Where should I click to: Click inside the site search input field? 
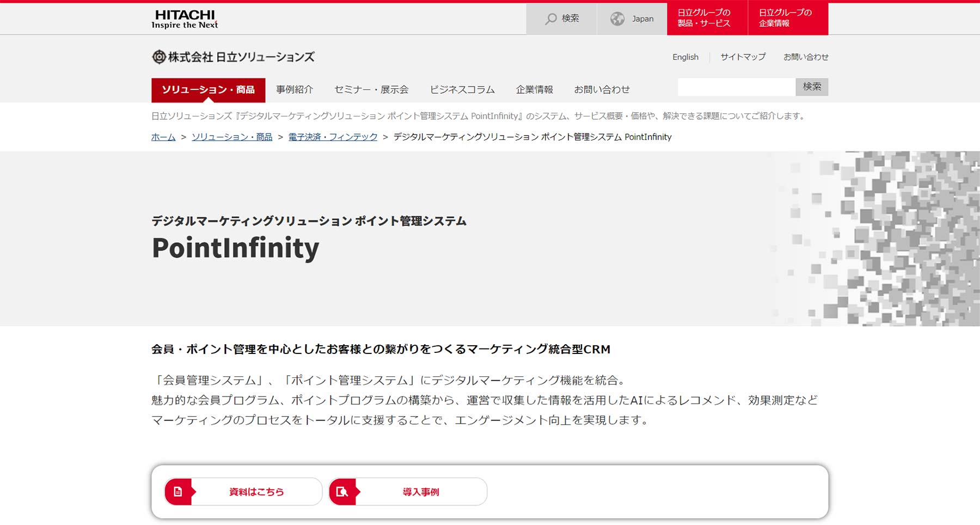(x=735, y=87)
